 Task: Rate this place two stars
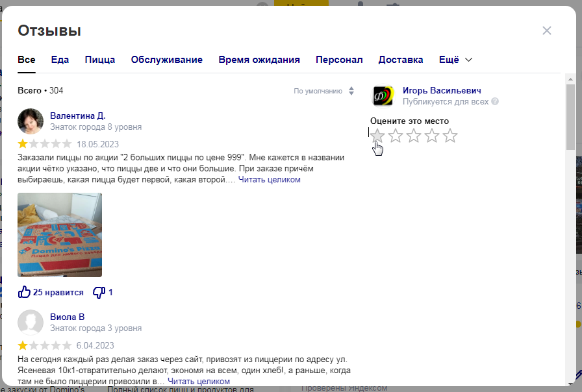(396, 136)
